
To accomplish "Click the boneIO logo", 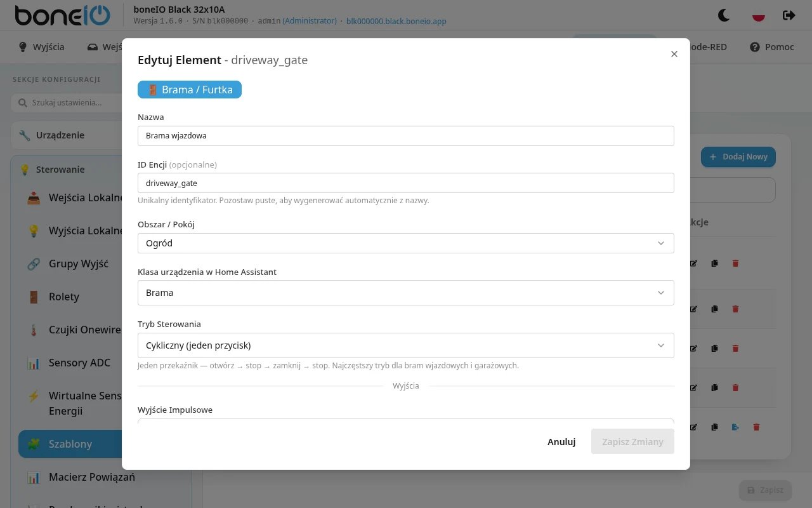I will 63,15.
